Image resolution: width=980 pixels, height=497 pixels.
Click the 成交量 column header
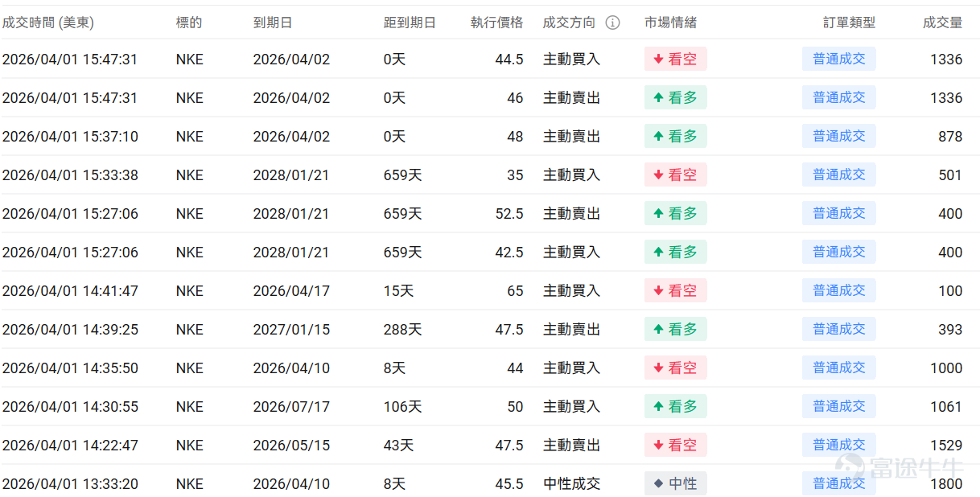point(943,23)
